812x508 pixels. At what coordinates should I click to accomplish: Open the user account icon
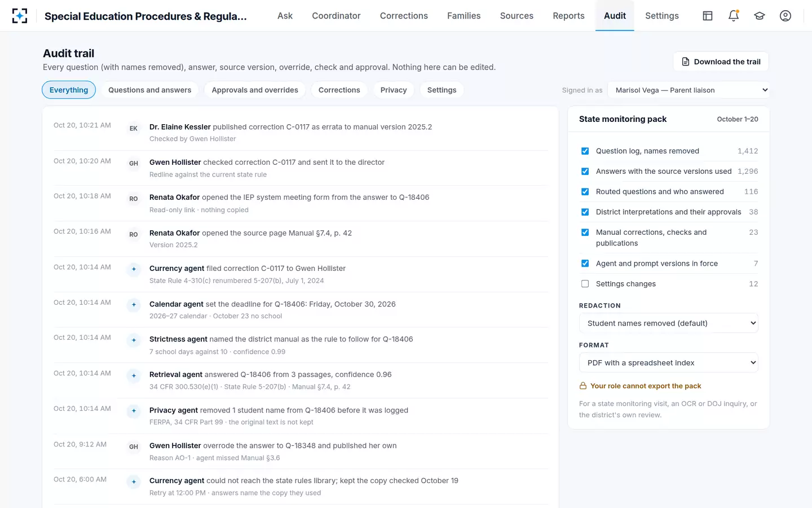[785, 16]
